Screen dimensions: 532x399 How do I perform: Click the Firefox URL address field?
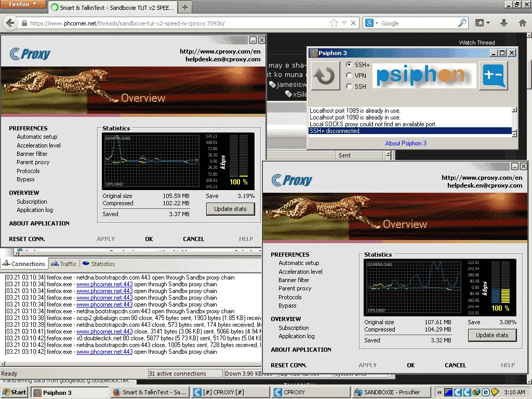click(177, 23)
